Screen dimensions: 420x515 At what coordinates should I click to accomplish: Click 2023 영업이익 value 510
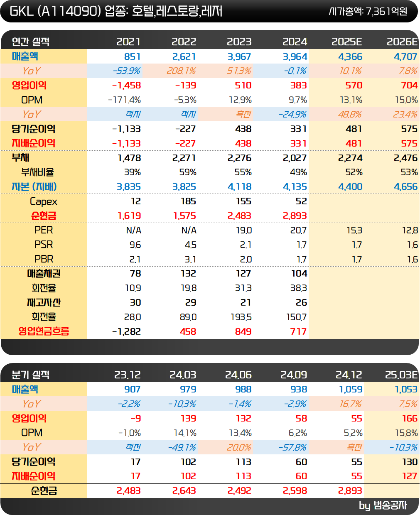[x=243, y=86]
